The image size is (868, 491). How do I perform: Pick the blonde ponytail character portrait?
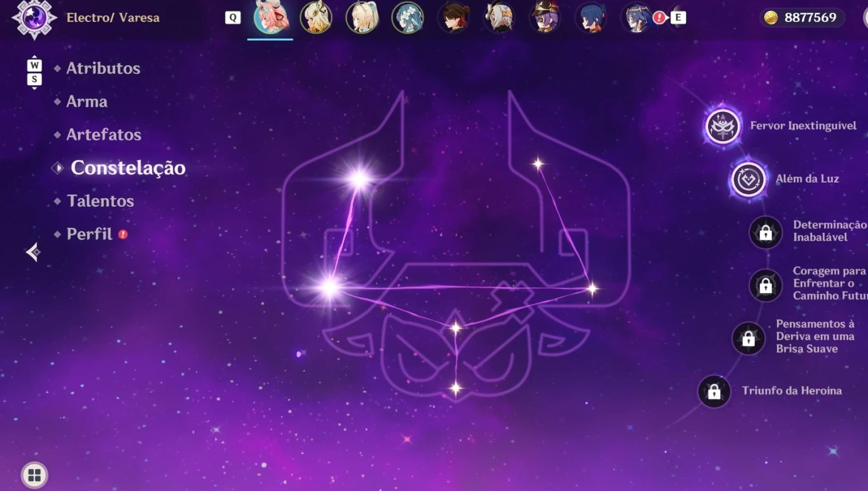(x=362, y=17)
